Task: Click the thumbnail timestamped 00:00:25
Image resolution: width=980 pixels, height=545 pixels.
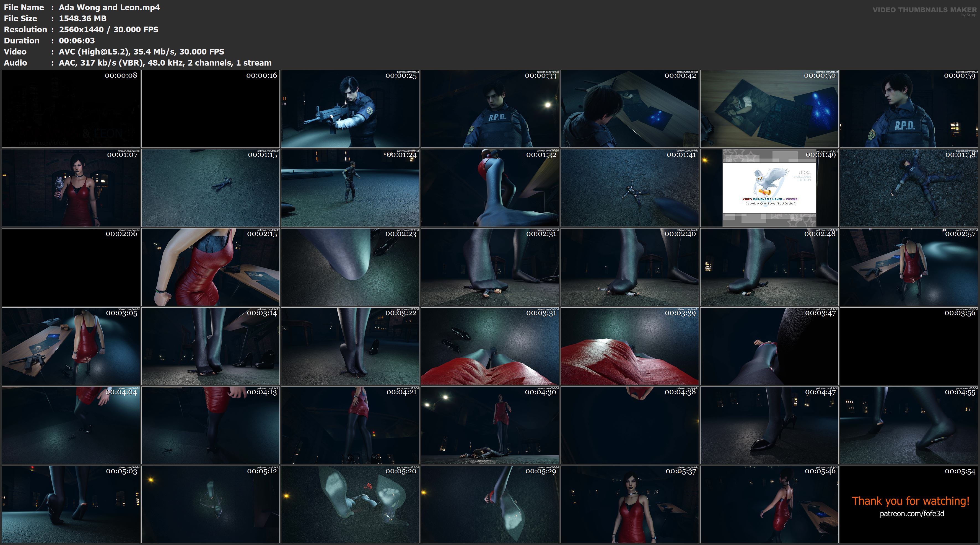Action: click(350, 109)
